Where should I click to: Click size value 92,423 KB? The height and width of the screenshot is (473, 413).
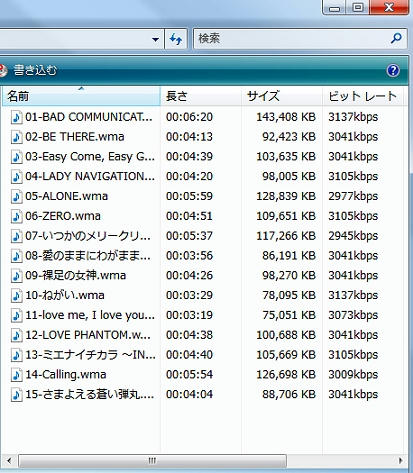(x=289, y=137)
